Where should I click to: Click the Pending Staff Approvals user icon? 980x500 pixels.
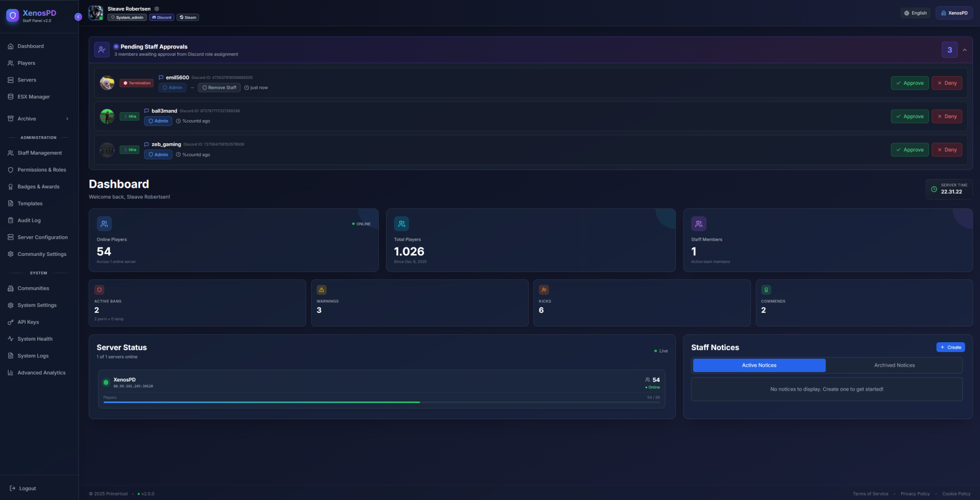click(102, 50)
